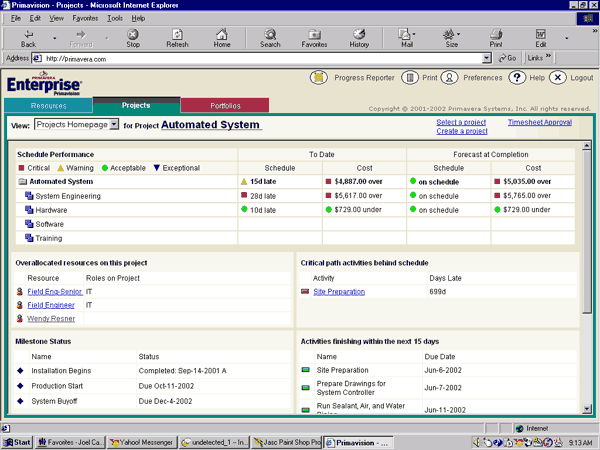Click the Automated System project title link
The image size is (600, 450).
[x=210, y=125]
